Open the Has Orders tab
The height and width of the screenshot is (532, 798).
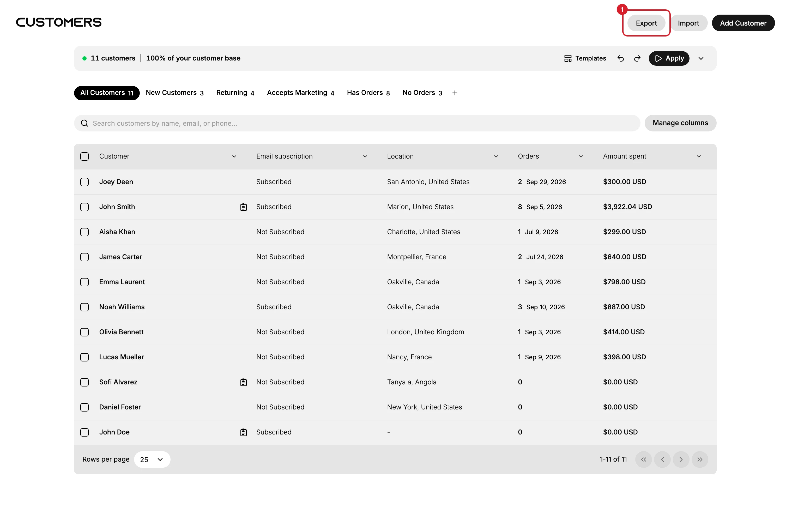pyautogui.click(x=368, y=93)
